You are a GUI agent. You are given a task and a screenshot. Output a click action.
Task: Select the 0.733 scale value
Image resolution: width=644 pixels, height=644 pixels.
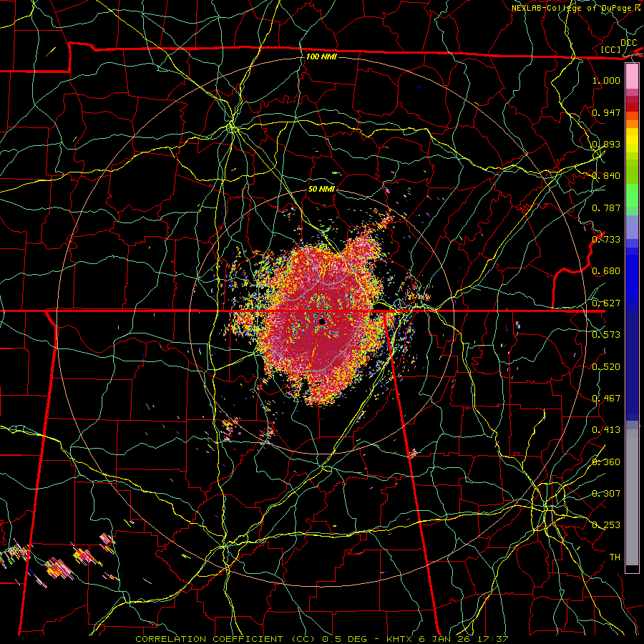pos(606,240)
